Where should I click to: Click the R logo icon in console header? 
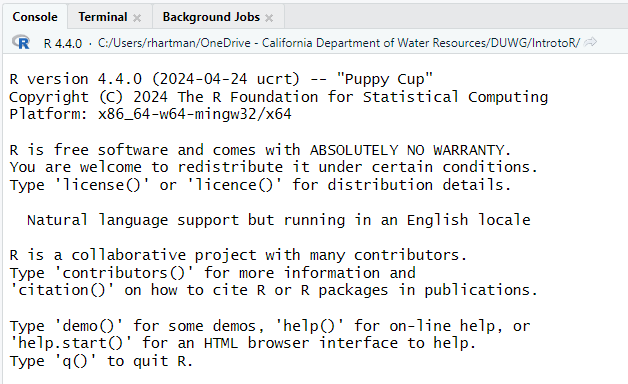21,42
